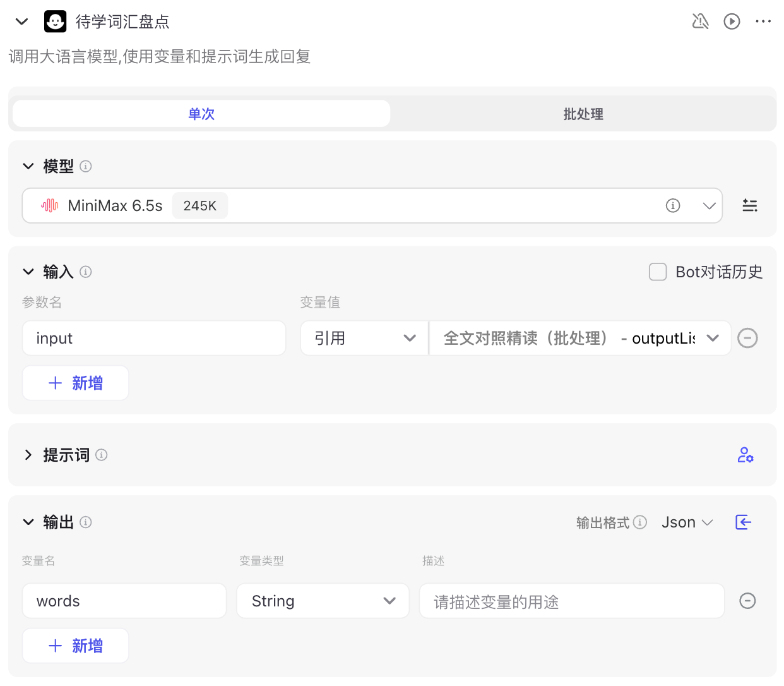Click the MiniMax waveform logo icon

point(50,205)
